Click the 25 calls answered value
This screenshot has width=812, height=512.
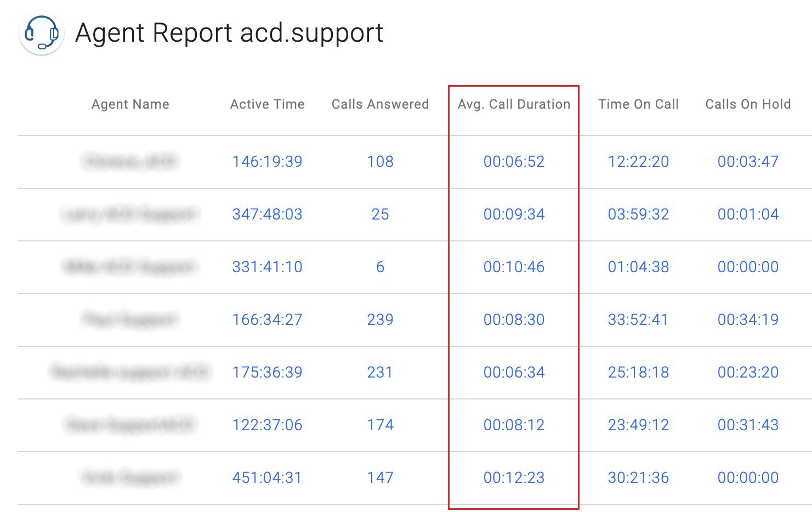pyautogui.click(x=380, y=215)
